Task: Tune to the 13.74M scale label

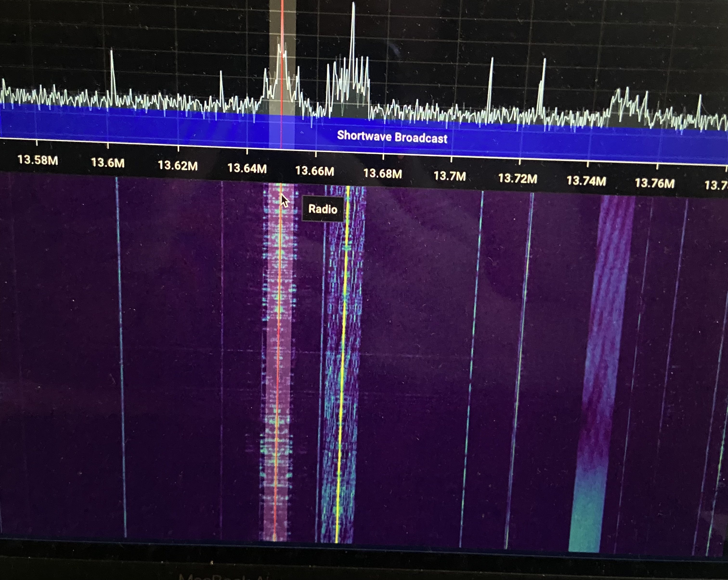Action: (586, 181)
